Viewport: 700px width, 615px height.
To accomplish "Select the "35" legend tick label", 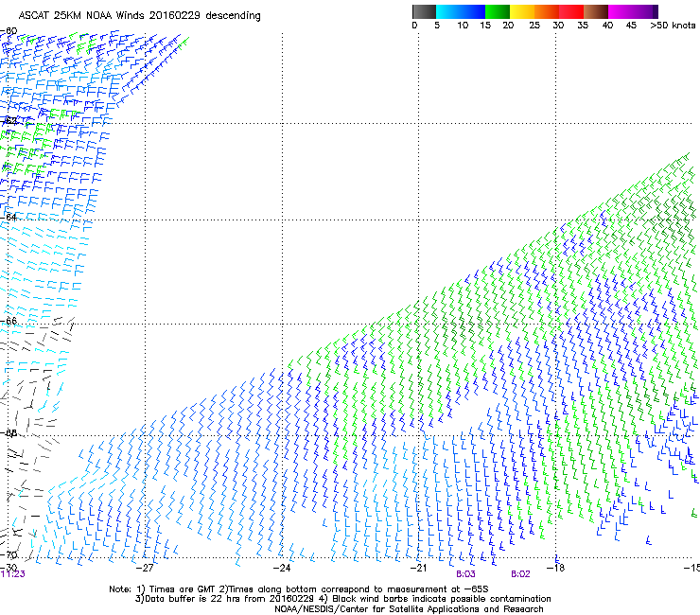I will pyautogui.click(x=583, y=26).
